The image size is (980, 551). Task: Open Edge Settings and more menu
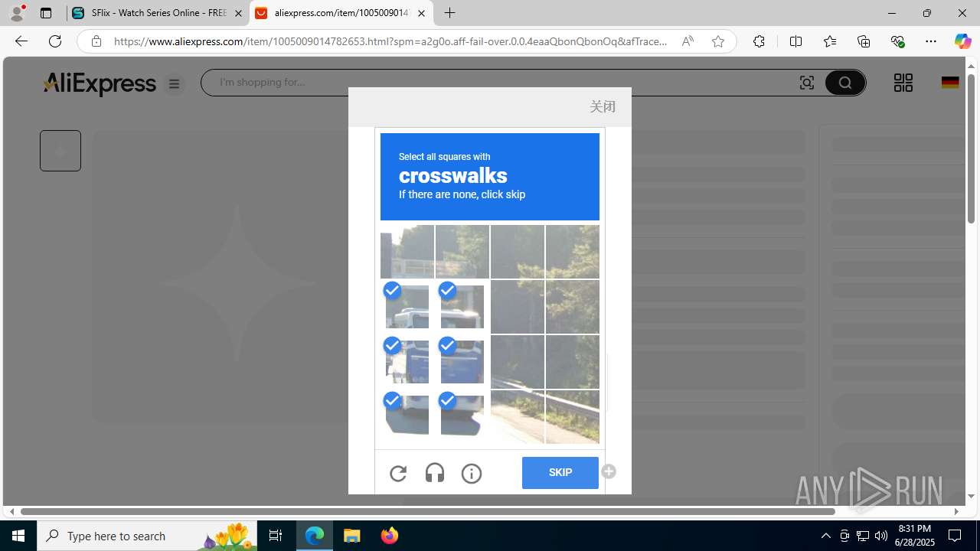pos(931,41)
